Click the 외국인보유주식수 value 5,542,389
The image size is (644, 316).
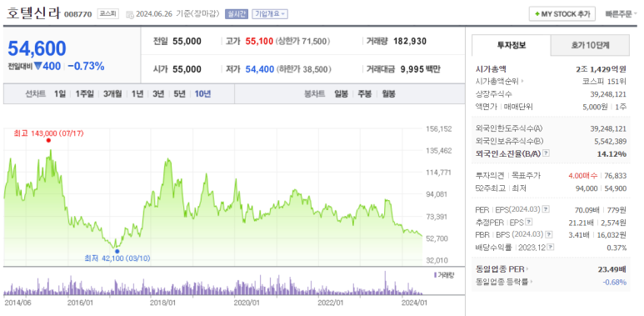point(610,141)
